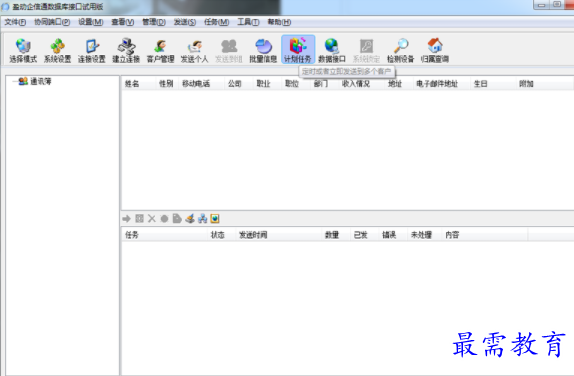Click the 性别 column header

[168, 84]
